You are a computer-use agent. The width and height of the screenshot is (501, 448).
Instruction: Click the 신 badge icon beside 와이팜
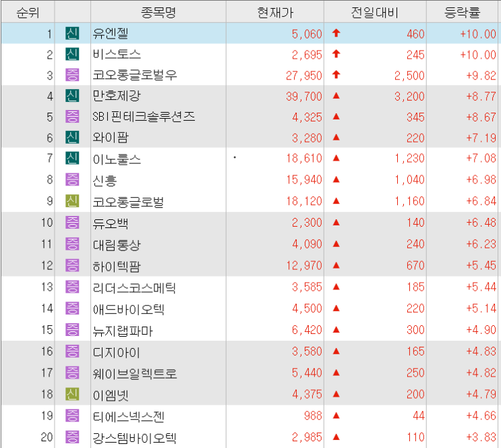72,137
